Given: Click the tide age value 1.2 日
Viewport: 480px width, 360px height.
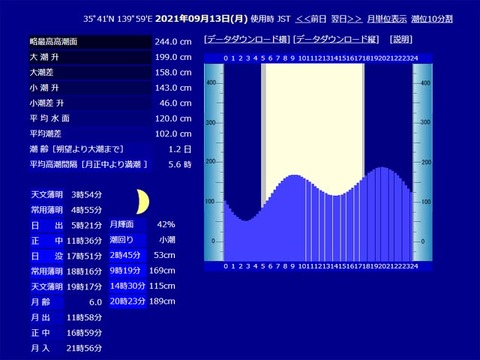Looking at the screenshot, I should tap(180, 149).
